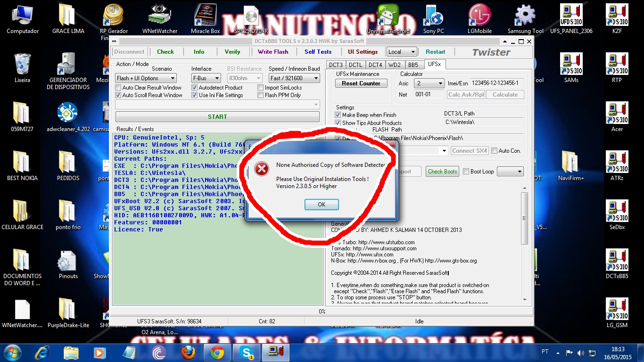Open the dropdown beside Boot Loop
Screen dimensions: 644x362
510,172
